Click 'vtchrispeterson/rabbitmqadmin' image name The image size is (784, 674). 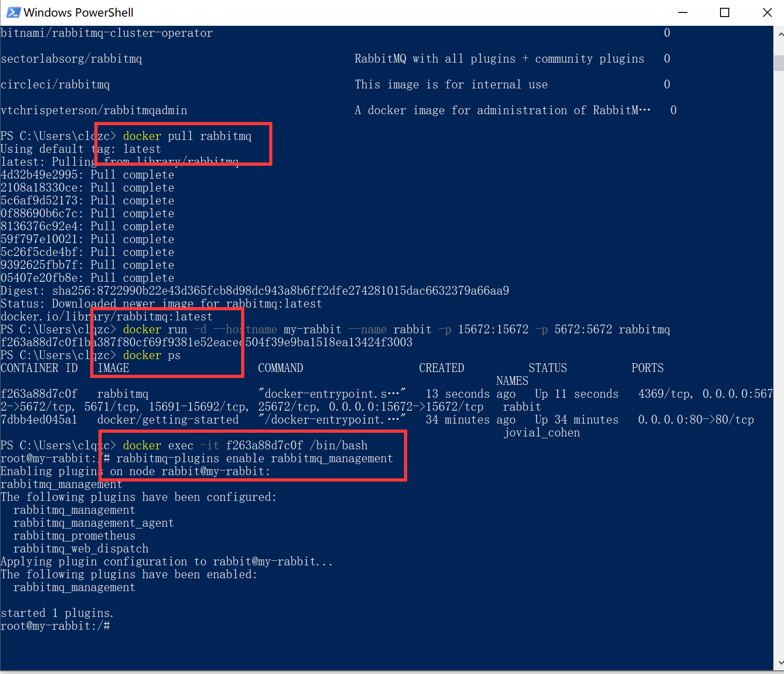click(94, 110)
